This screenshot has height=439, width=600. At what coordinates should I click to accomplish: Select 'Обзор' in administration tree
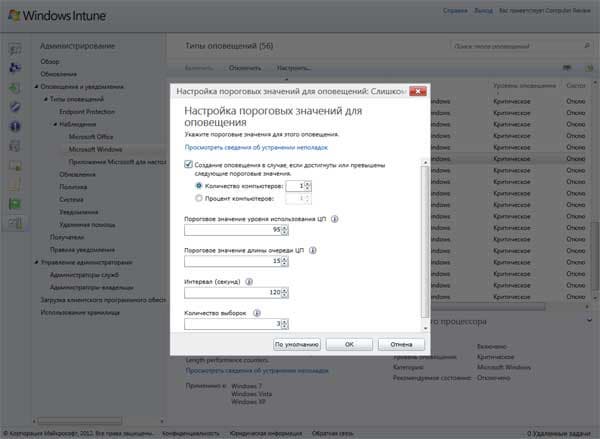click(50, 62)
